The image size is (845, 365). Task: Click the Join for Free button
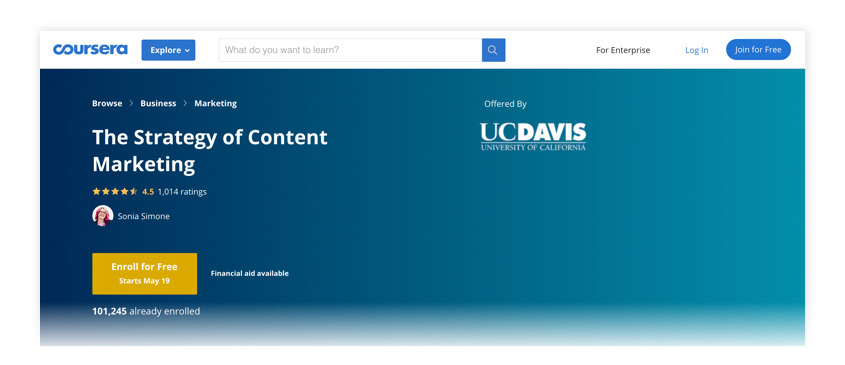[x=758, y=50]
